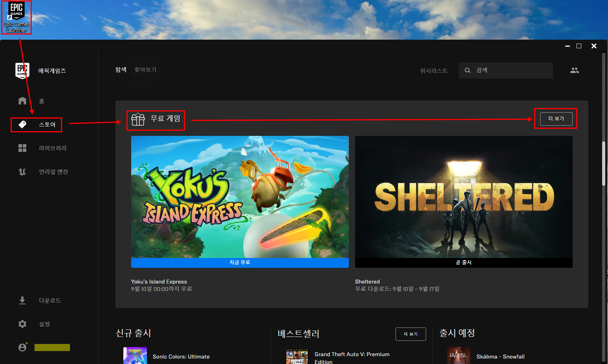This screenshot has width=608, height=364.
Task: Click the download arrow icon
Action: (x=22, y=300)
